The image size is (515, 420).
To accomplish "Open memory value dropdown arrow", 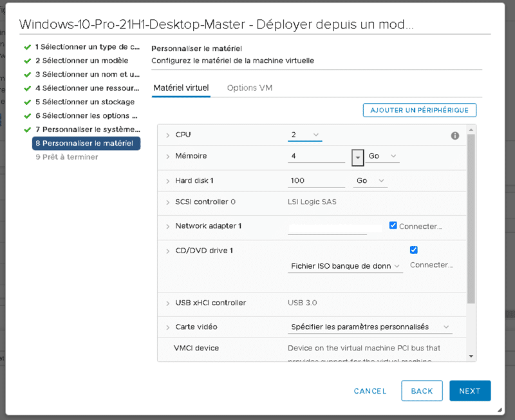I will 358,157.
